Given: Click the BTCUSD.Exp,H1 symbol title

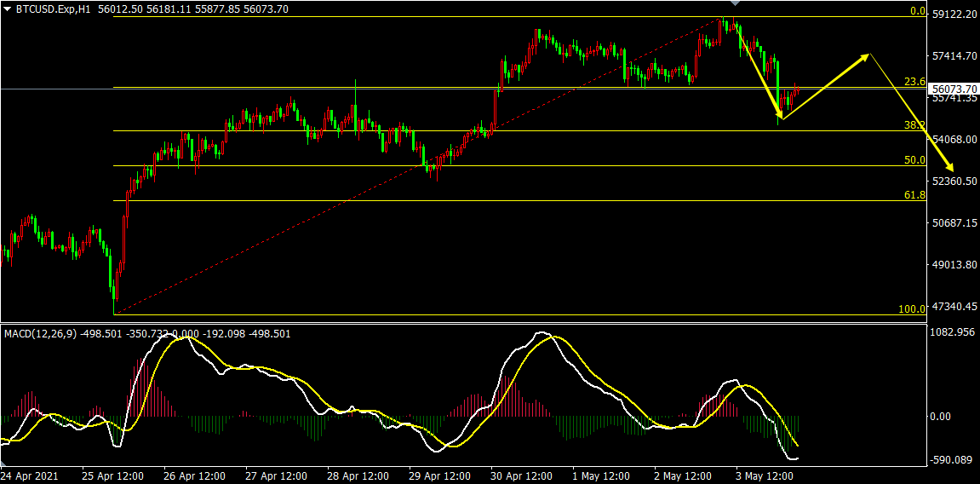Looking at the screenshot, I should pos(54,9).
